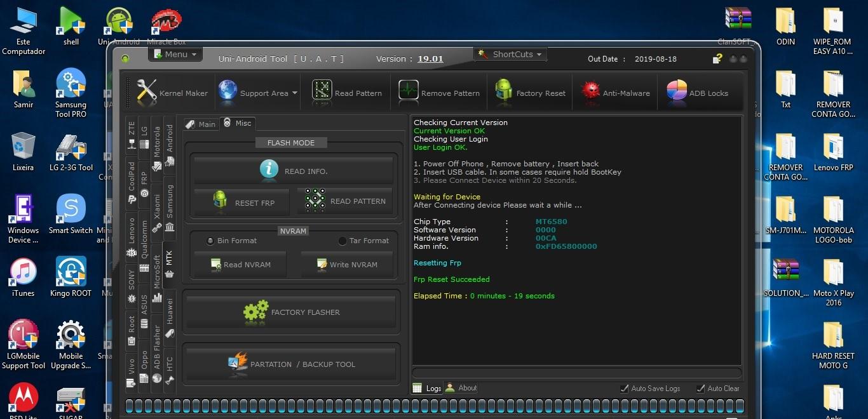Switch to the Main tab

pyautogui.click(x=201, y=124)
